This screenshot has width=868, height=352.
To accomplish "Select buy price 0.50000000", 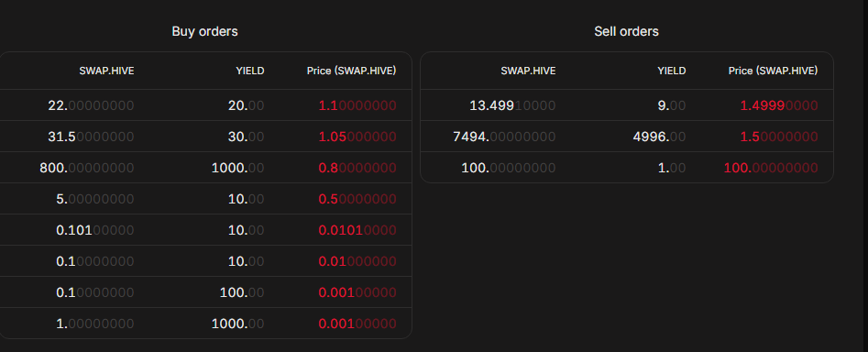I will (x=357, y=199).
